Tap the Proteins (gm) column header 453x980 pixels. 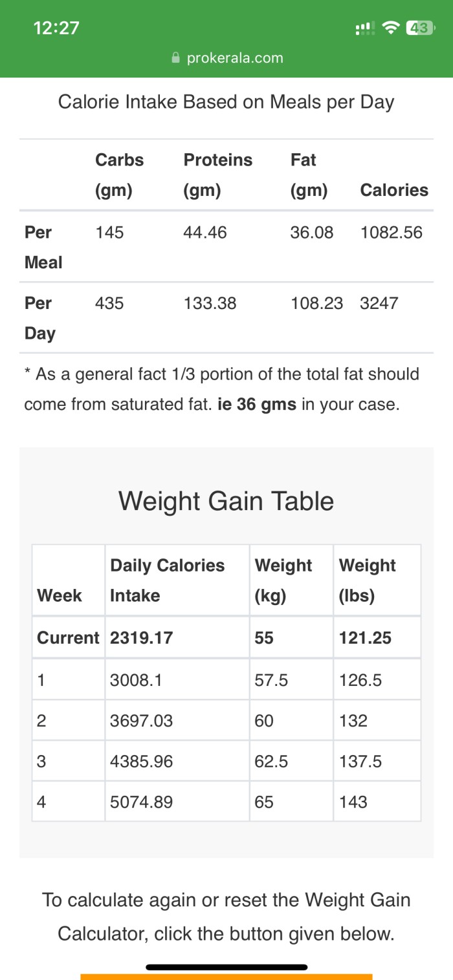pos(217,175)
